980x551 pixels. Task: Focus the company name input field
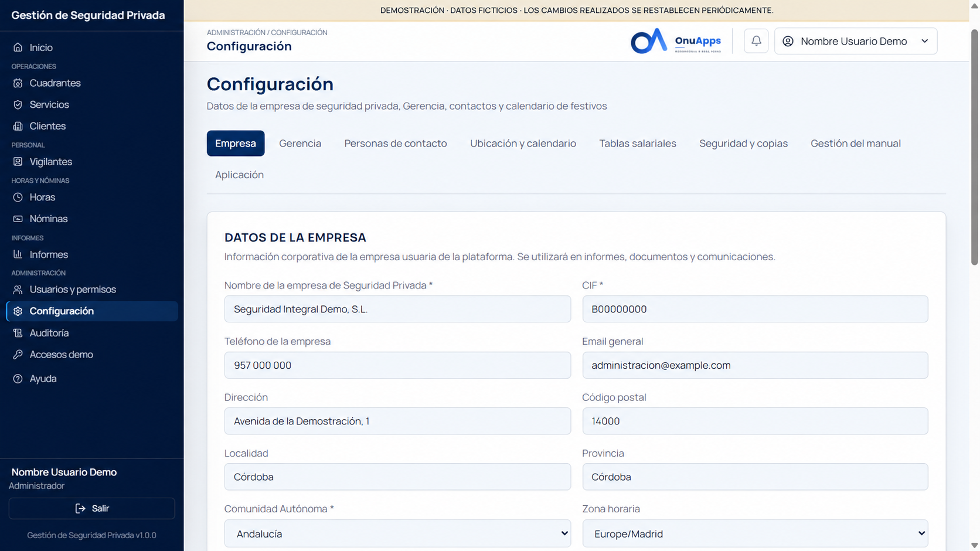pos(397,309)
